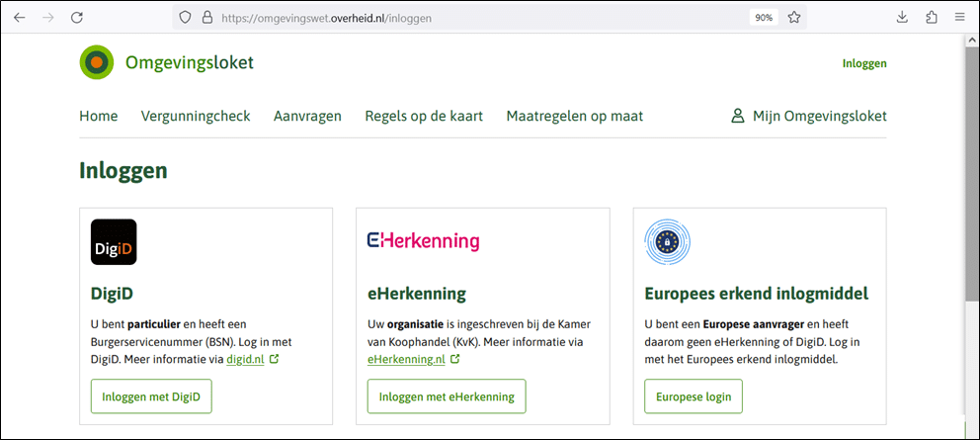Click the Inloggen link at top right
Screen dimensions: 980x440
(864, 63)
